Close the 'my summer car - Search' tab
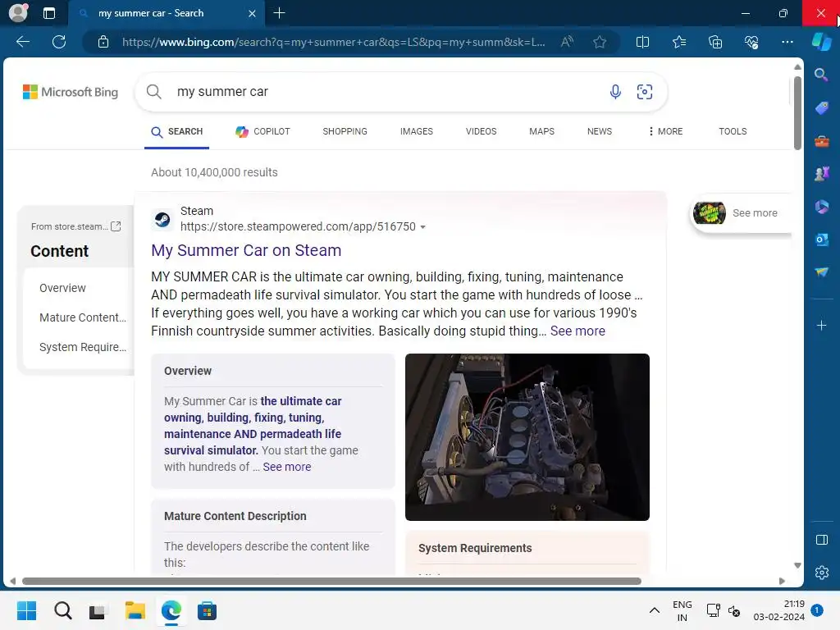This screenshot has height=630, width=840. [252, 13]
